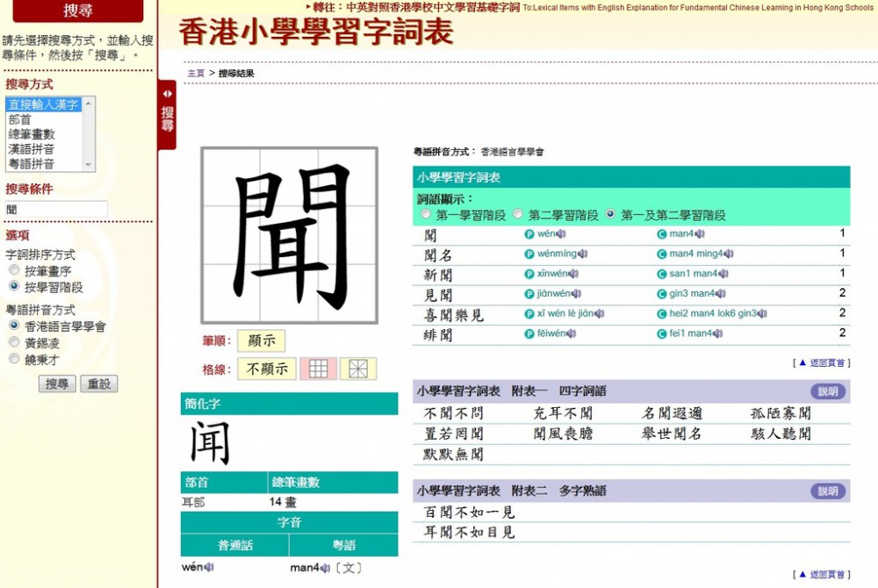The image size is (878, 588).
Task: Click the 不顯示 grid line swatch
Action: pos(267,369)
